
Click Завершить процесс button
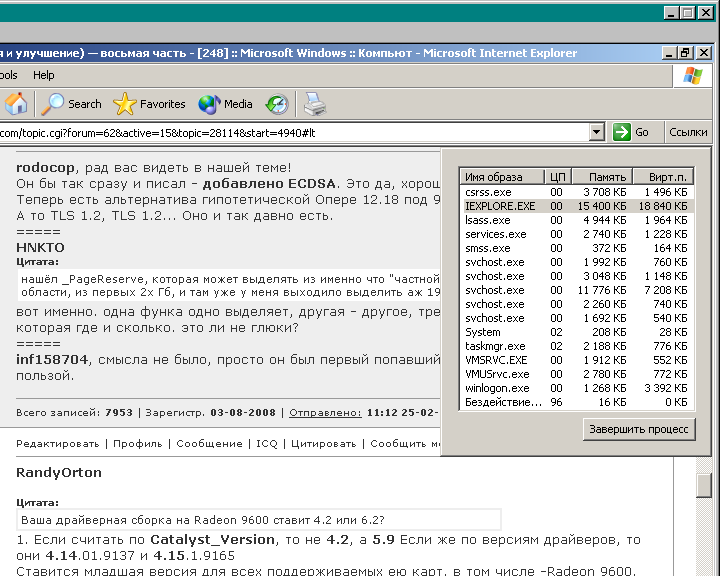(639, 429)
